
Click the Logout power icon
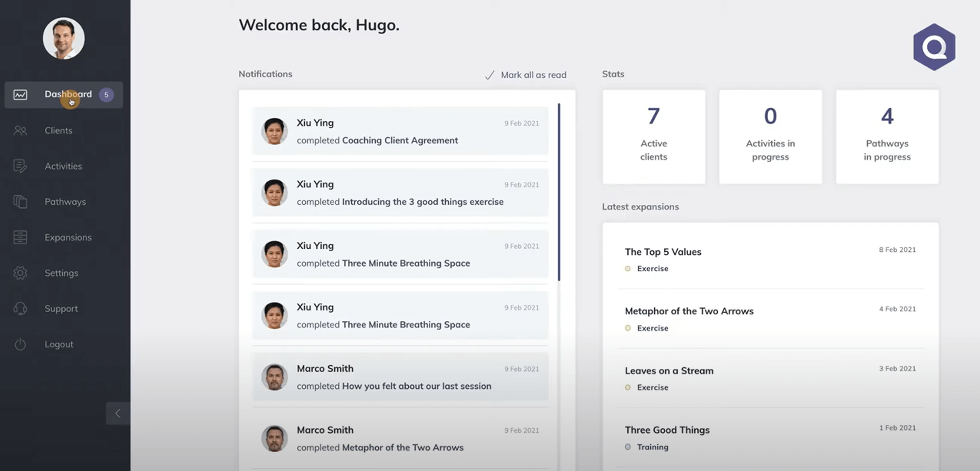[x=20, y=344]
